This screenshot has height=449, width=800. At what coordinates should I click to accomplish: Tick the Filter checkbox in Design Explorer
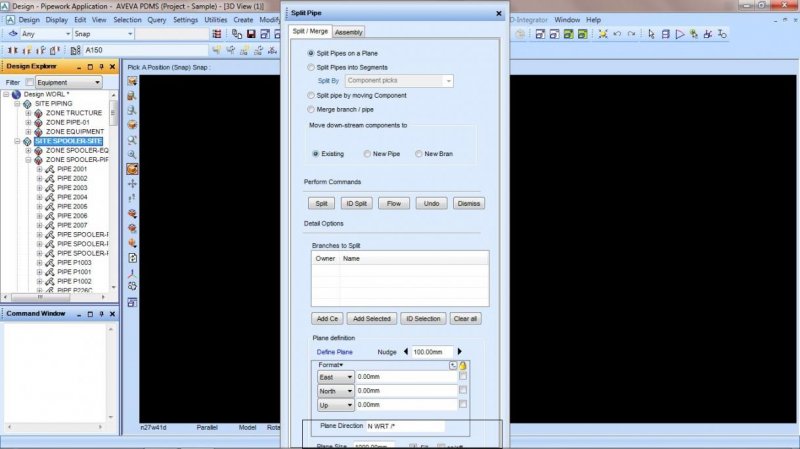30,82
